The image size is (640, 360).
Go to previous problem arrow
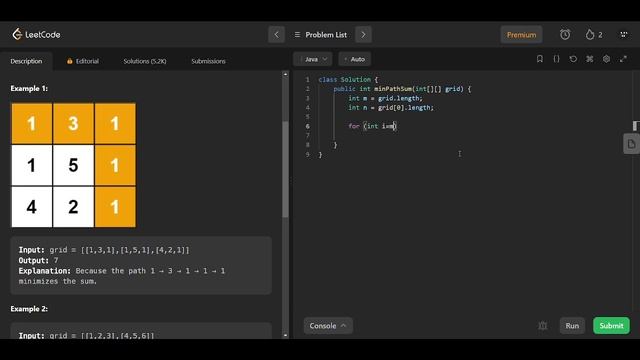tap(276, 35)
